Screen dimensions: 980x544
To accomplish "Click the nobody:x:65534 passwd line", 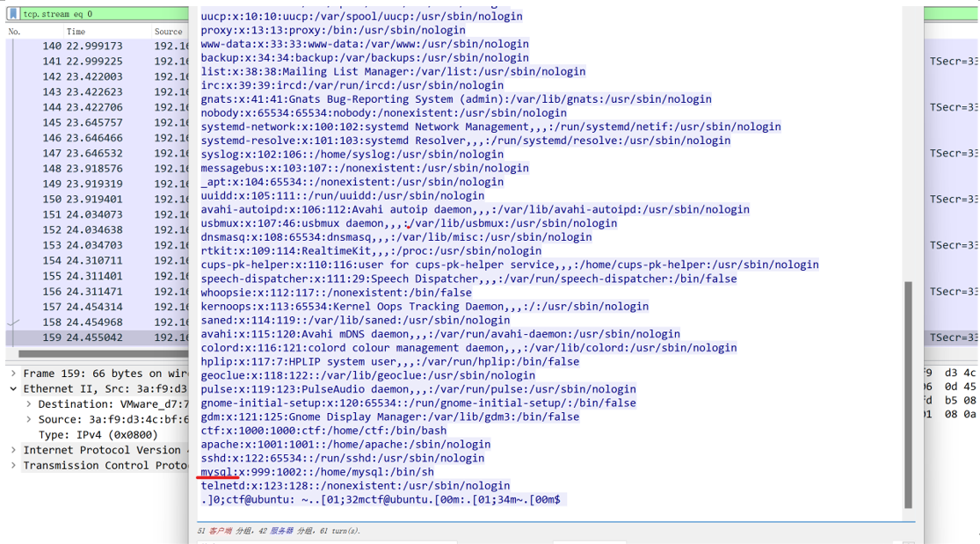I will pyautogui.click(x=384, y=113).
